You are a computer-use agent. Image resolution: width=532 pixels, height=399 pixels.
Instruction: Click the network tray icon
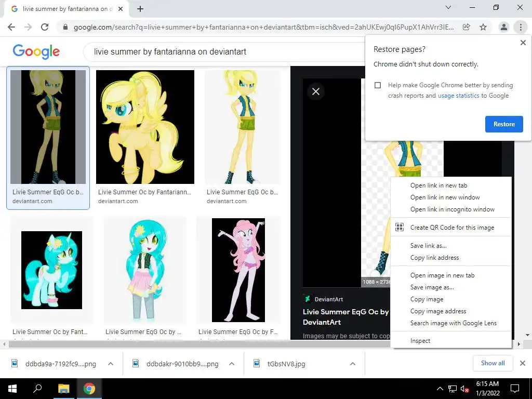click(453, 389)
